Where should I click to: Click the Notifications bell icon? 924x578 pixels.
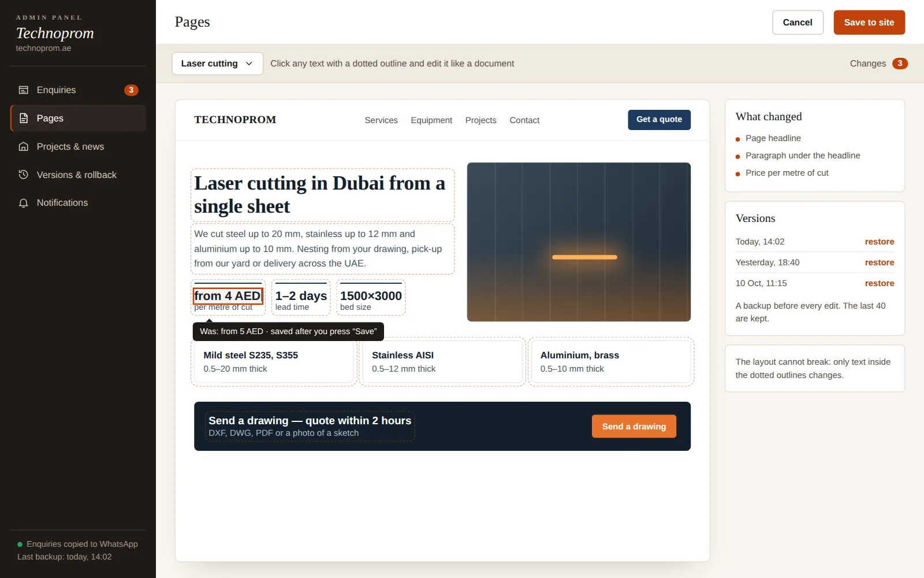(24, 203)
